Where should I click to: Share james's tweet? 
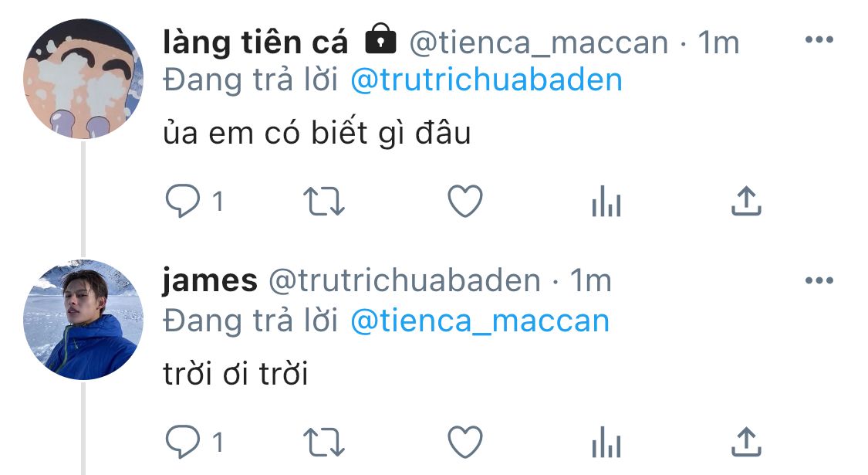pos(745,443)
